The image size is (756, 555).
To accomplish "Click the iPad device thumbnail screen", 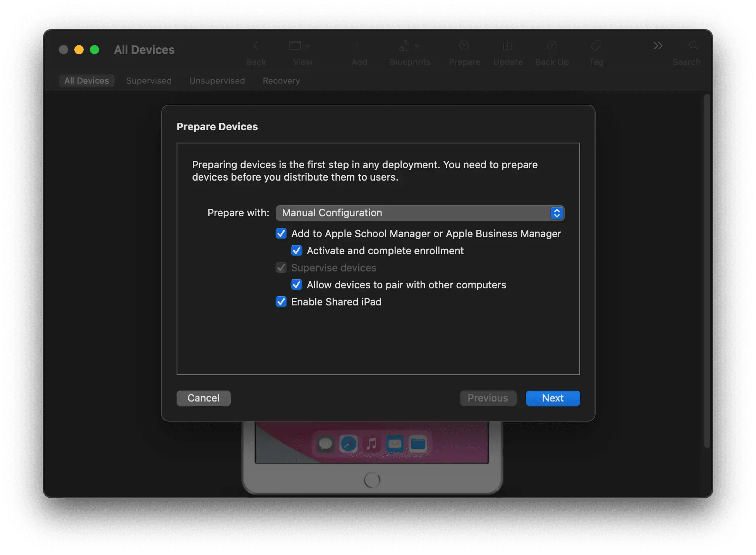I will (x=372, y=443).
